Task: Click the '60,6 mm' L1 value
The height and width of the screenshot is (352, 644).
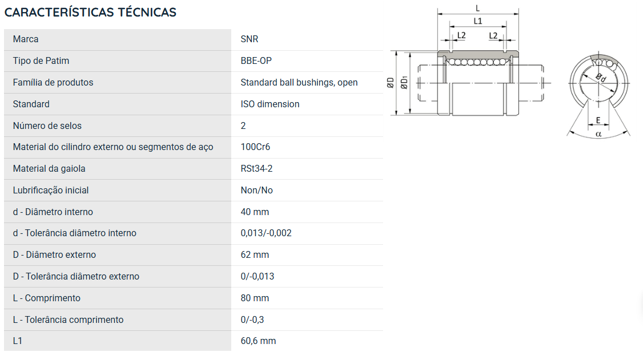Action: coord(258,341)
